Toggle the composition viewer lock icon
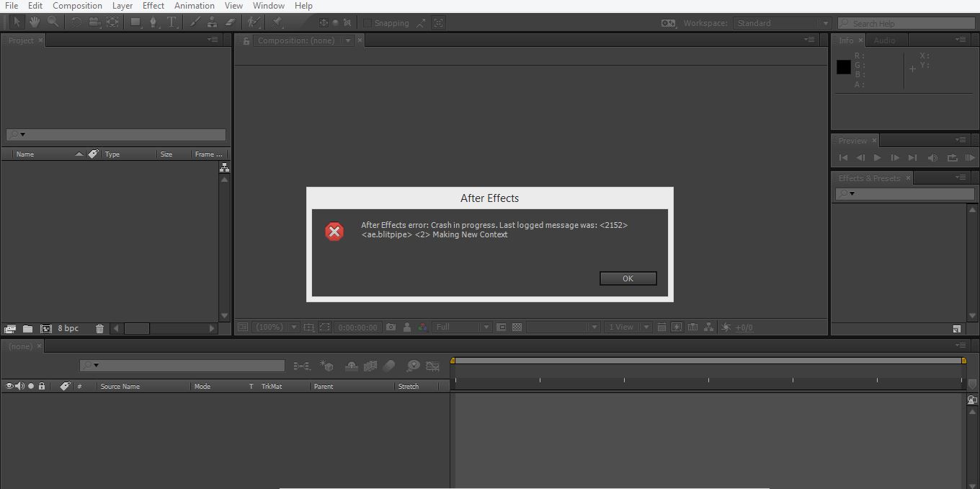Viewport: 980px width, 489px height. pos(246,41)
